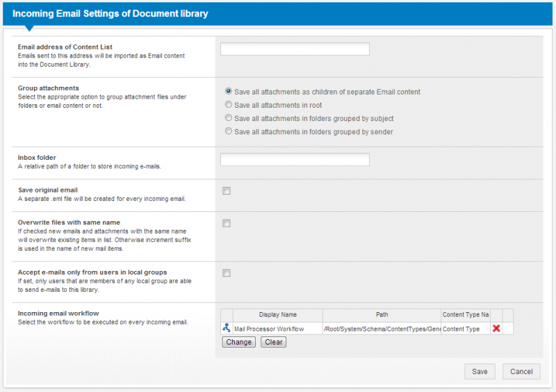
Task: Remove workflow with red X icon
Action: [x=496, y=329]
